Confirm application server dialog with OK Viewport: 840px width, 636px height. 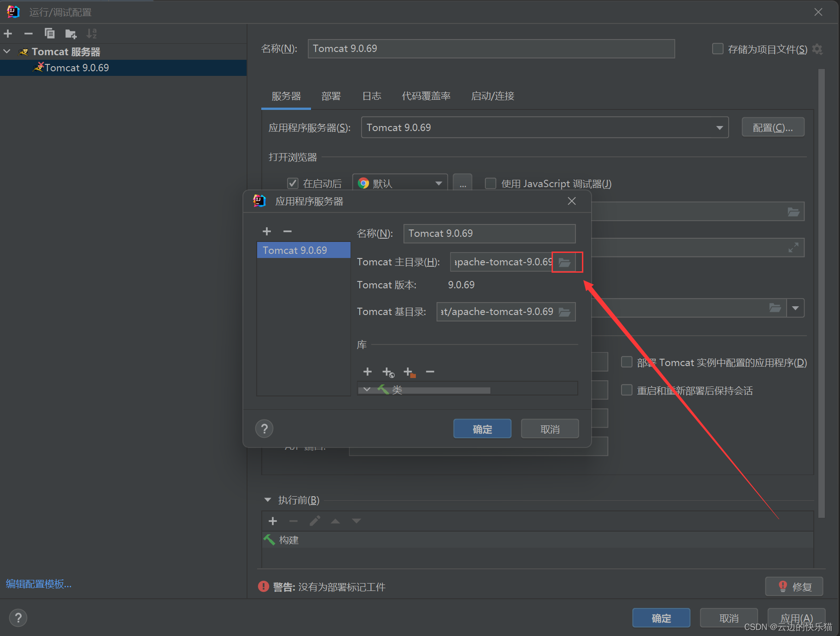482,429
